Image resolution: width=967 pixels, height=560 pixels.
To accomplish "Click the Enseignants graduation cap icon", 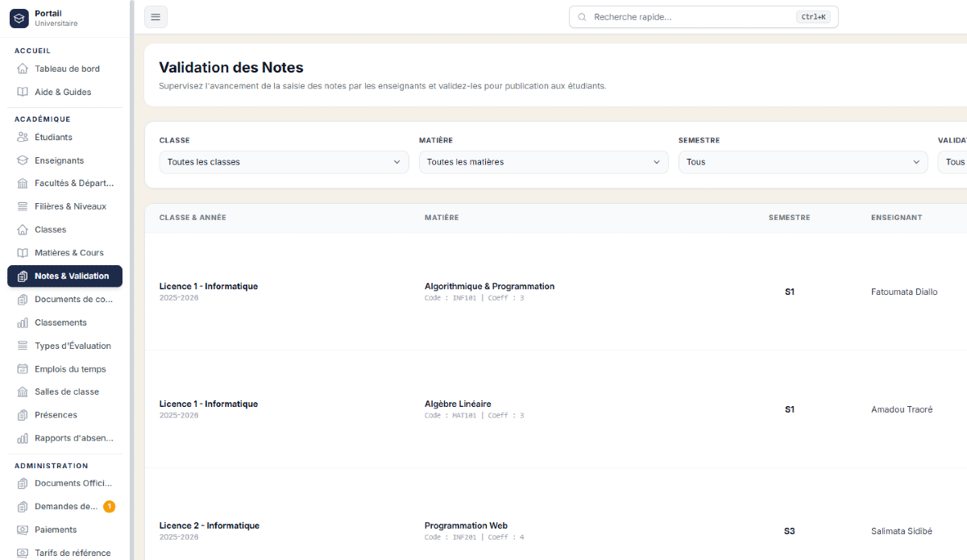I will point(23,160).
